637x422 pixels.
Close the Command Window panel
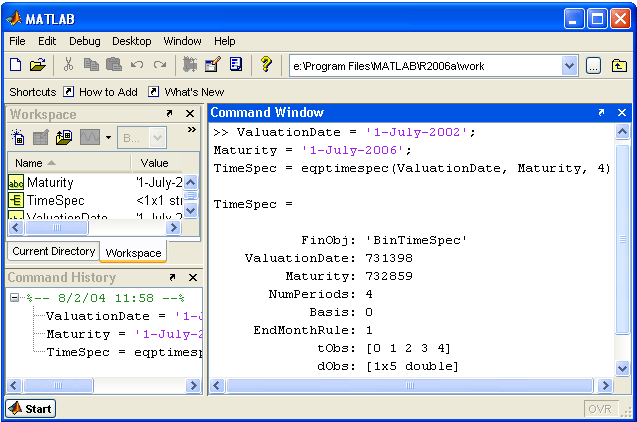pyautogui.click(x=622, y=113)
